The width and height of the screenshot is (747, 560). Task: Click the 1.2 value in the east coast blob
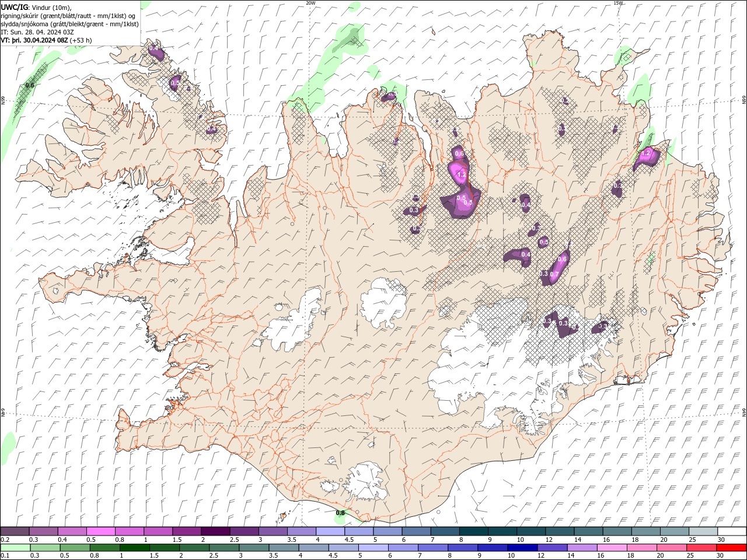[646, 154]
